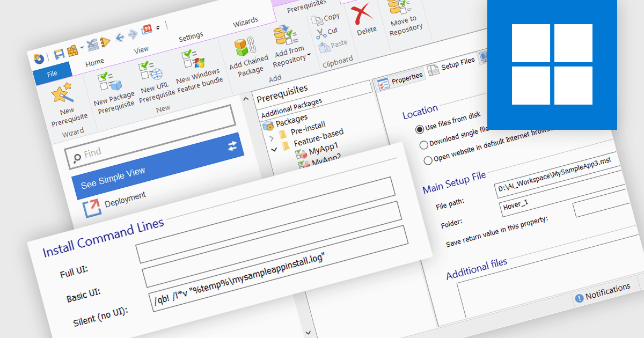
Task: Open the Customize Quick Access Toolbar arrow
Action: click(158, 27)
